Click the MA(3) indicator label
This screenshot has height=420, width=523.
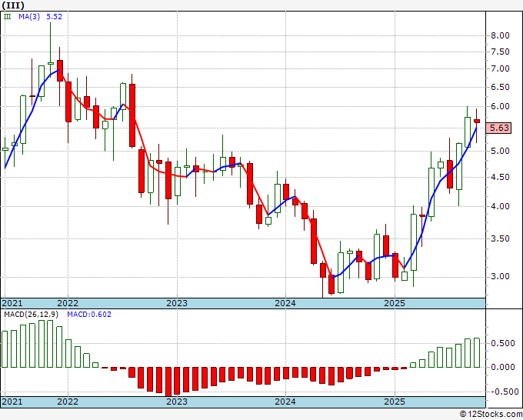(x=29, y=16)
